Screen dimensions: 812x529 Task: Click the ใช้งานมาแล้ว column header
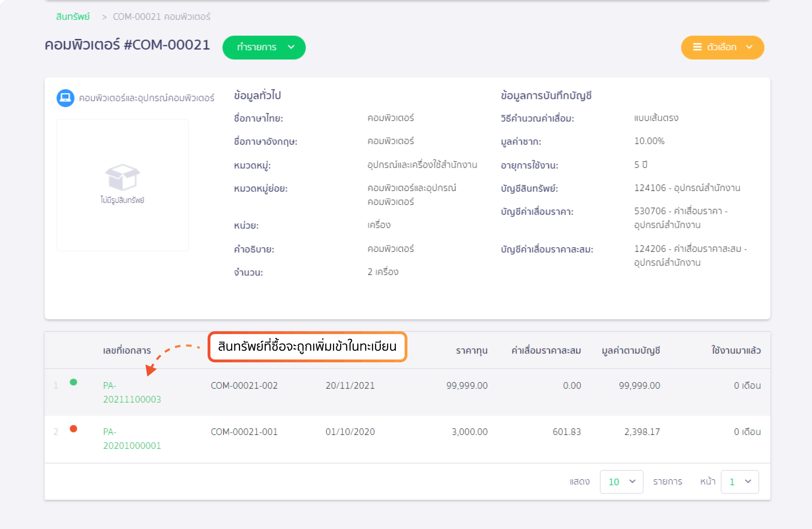pyautogui.click(x=736, y=351)
